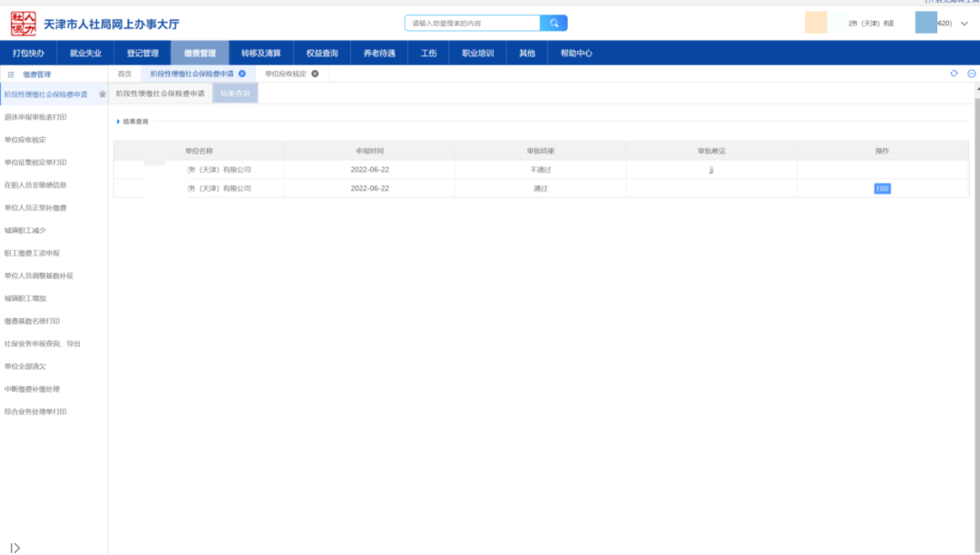Click the refresh icon above the table
This screenshot has width=980, height=555.
pyautogui.click(x=954, y=73)
